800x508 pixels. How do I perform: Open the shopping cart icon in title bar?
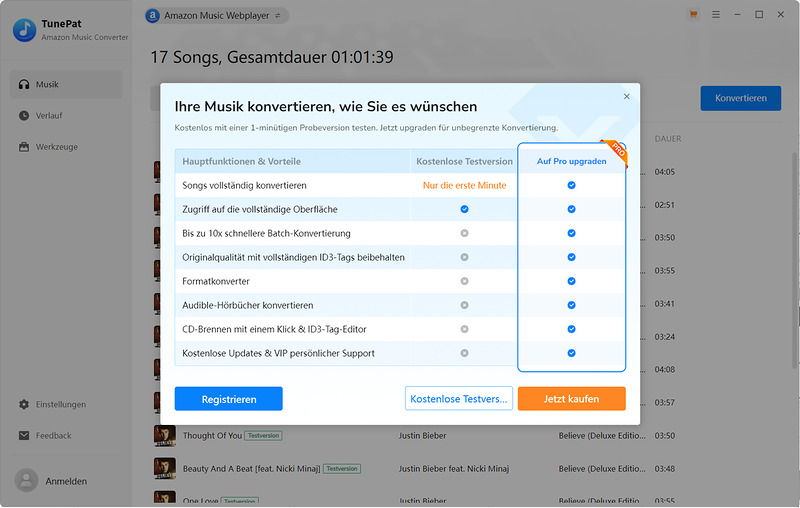pyautogui.click(x=693, y=15)
